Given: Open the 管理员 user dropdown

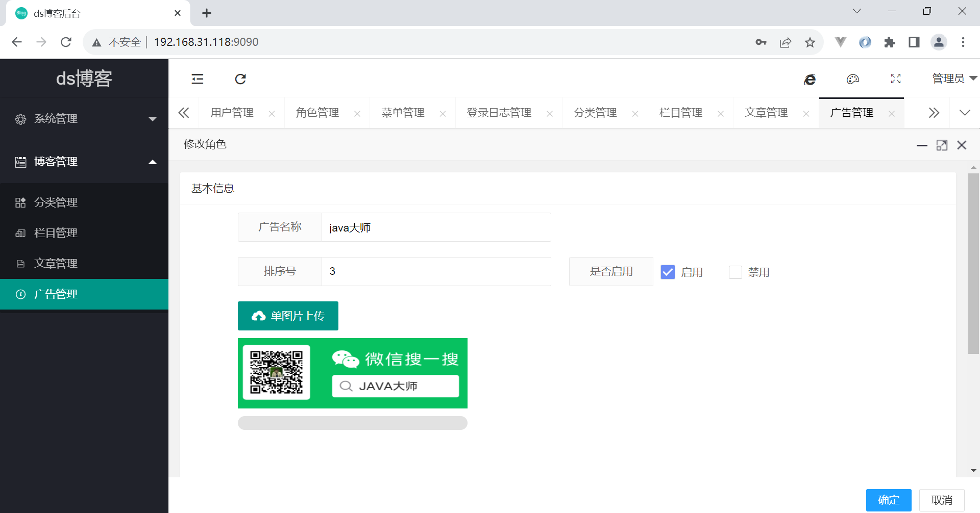Looking at the screenshot, I should pyautogui.click(x=954, y=79).
